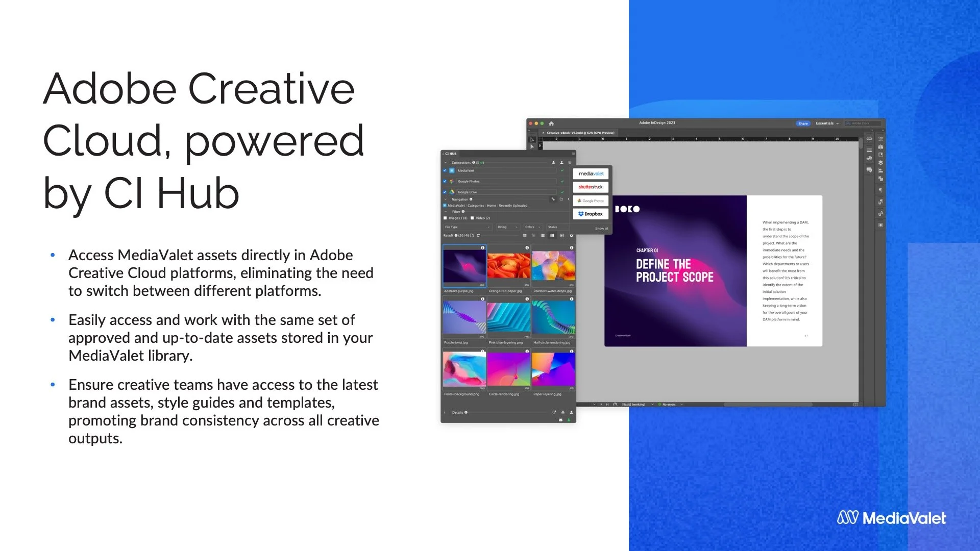This screenshot has width=980, height=551.
Task: Select the Direct Selection arrow tool
Action: (x=532, y=146)
